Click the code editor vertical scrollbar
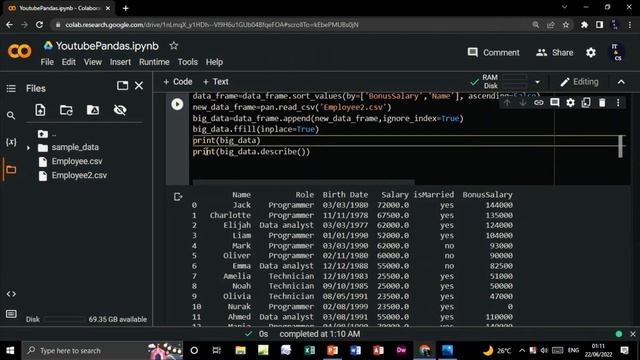 coord(620,146)
